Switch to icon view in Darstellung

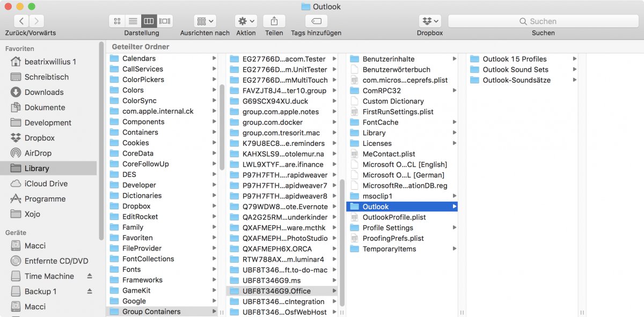pos(116,21)
